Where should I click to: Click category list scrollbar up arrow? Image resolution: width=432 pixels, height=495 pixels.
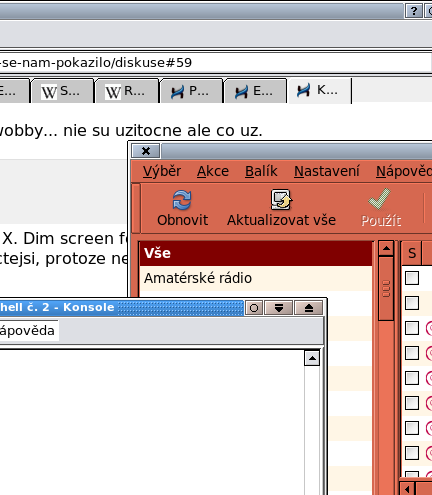point(386,248)
